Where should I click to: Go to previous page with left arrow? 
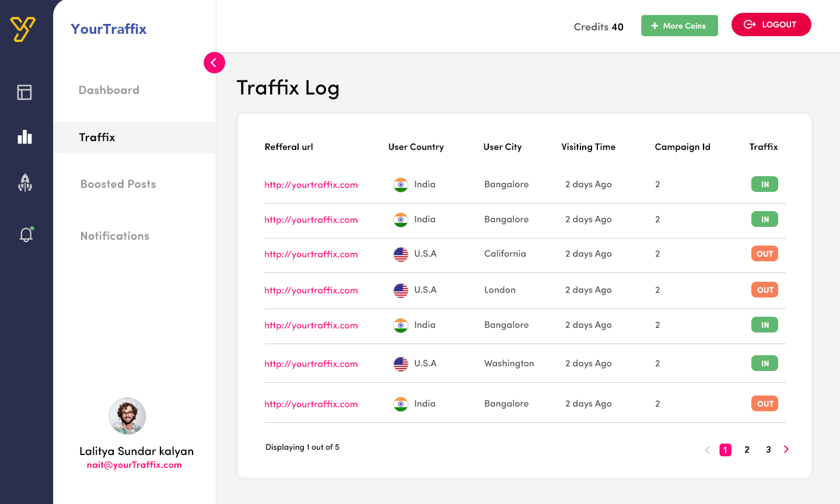pyautogui.click(x=708, y=450)
